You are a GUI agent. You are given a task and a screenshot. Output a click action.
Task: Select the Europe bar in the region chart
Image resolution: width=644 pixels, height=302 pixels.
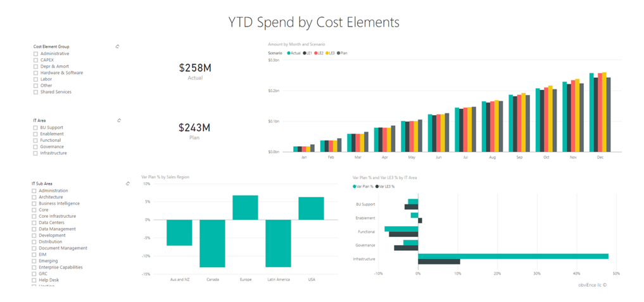pyautogui.click(x=245, y=208)
